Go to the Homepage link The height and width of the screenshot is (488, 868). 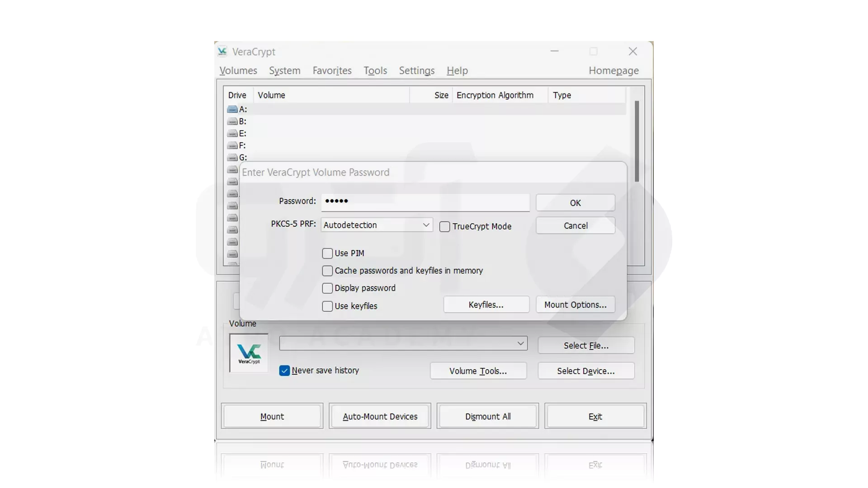(613, 70)
